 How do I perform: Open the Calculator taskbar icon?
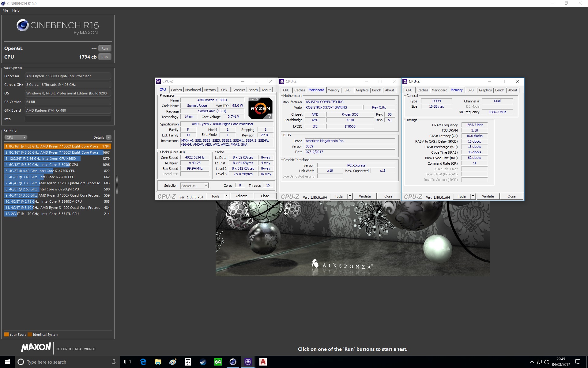pos(188,362)
